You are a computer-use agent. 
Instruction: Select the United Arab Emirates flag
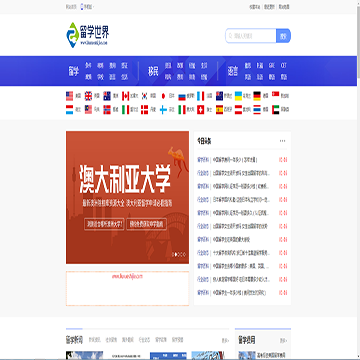275,110
